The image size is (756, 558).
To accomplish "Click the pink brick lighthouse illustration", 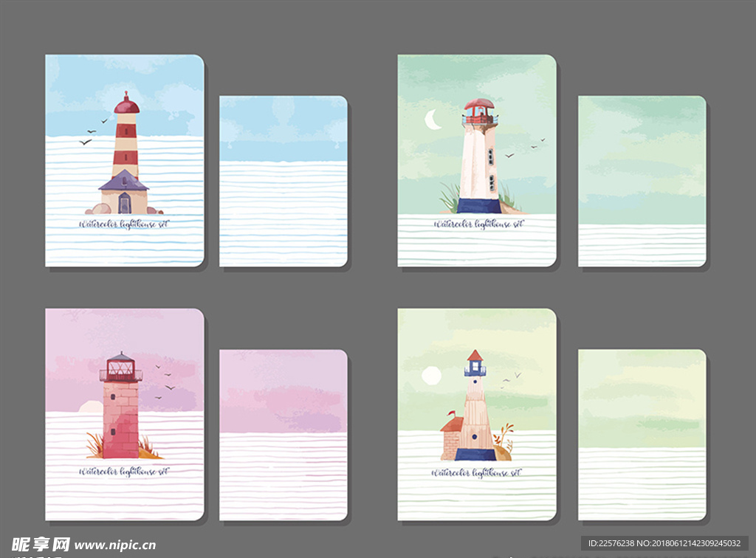I will coord(120,410).
